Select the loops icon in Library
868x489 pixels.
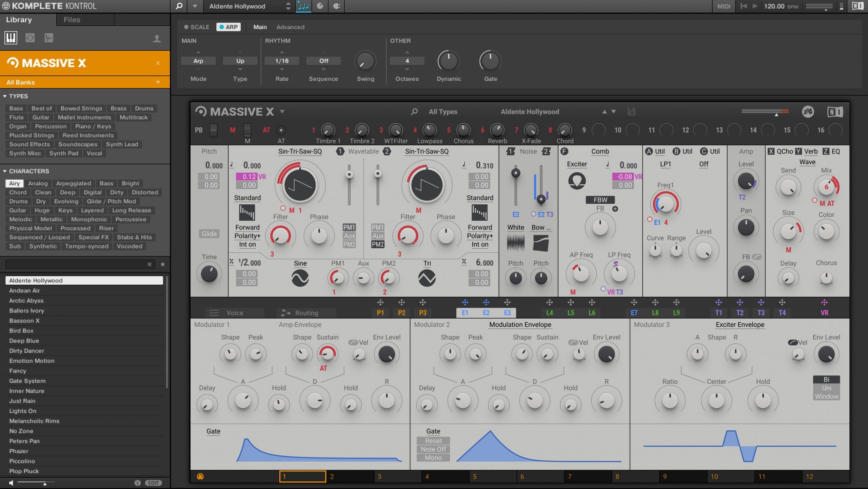(x=30, y=38)
